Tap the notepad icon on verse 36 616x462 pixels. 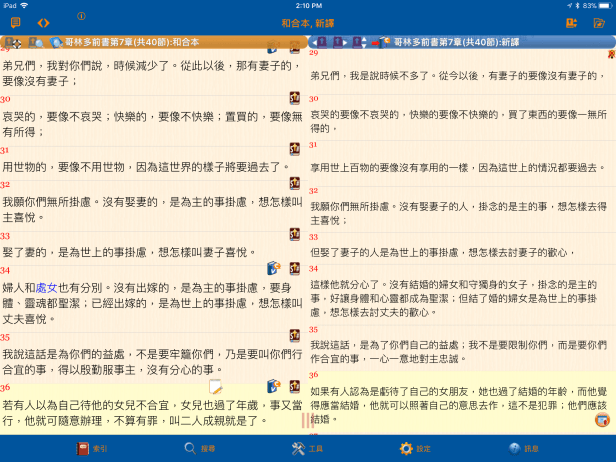point(215,387)
